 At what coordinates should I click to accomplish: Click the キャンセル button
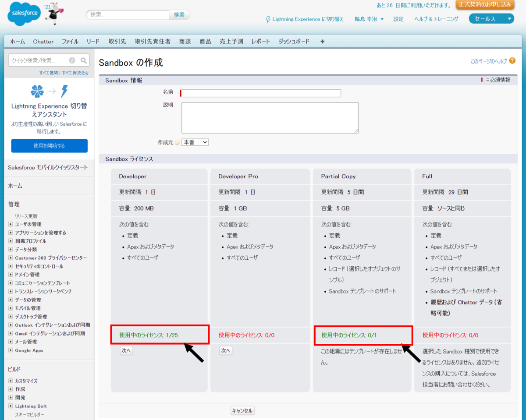242,411
